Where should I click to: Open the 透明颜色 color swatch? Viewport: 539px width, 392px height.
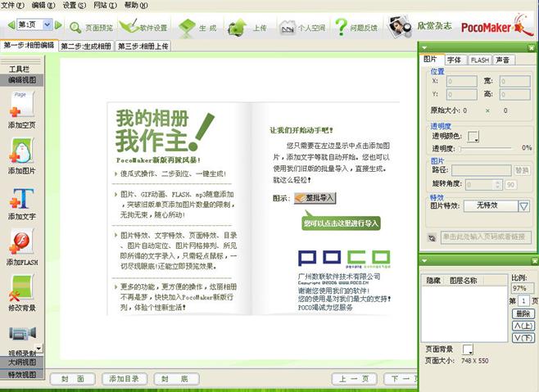click(x=473, y=137)
